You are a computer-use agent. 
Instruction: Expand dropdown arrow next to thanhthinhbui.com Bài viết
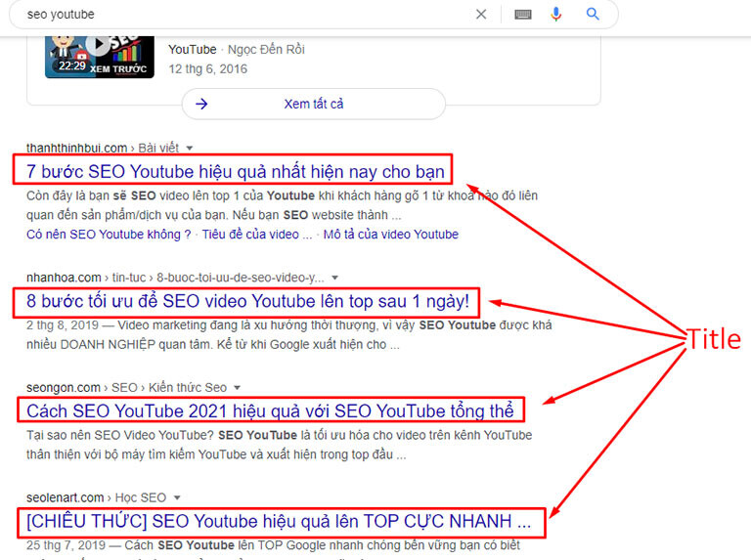tap(189, 149)
